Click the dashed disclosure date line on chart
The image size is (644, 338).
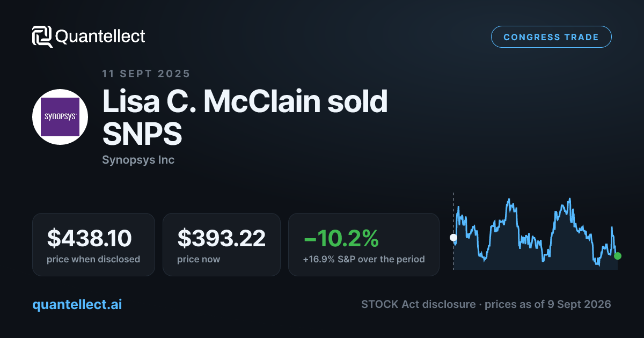[x=453, y=231]
